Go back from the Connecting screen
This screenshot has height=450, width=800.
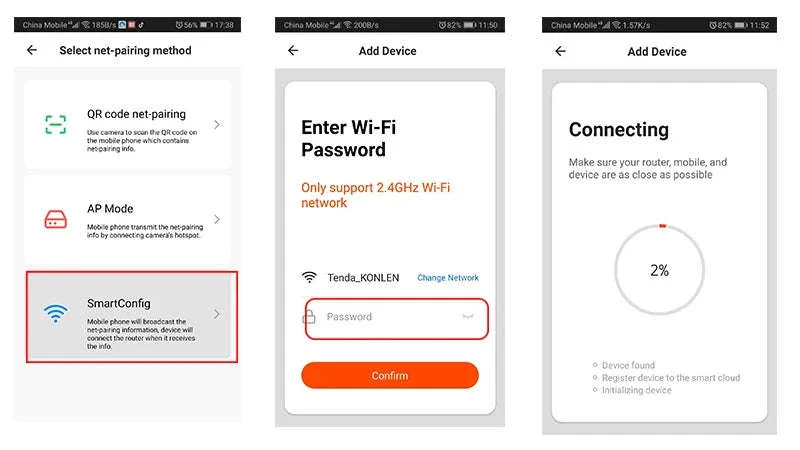pyautogui.click(x=560, y=51)
